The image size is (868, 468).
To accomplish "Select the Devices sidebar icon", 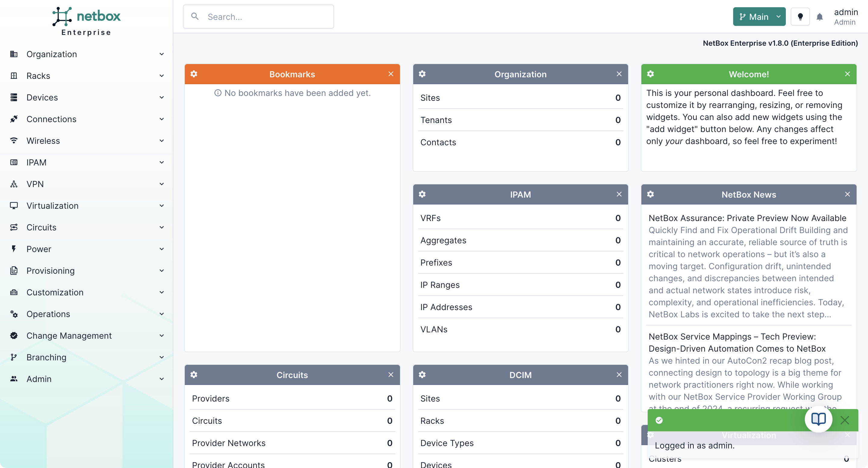I will click(14, 97).
